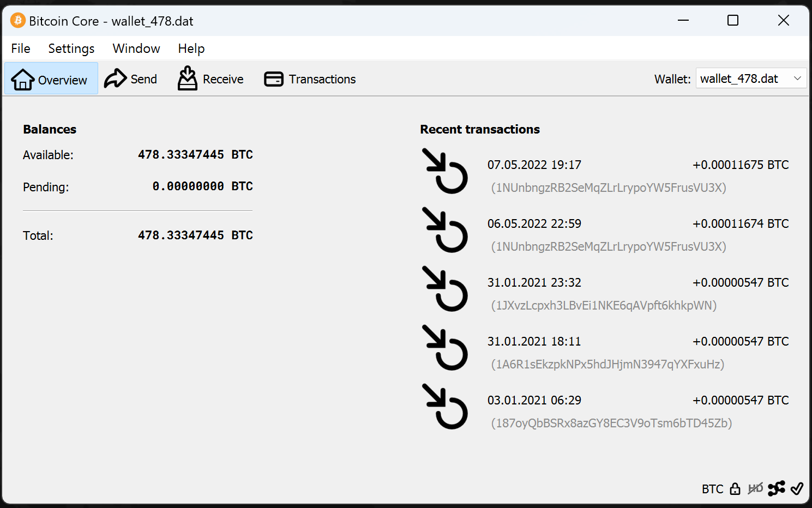Go to the Receive tab
The image size is (812, 508).
coord(210,79)
